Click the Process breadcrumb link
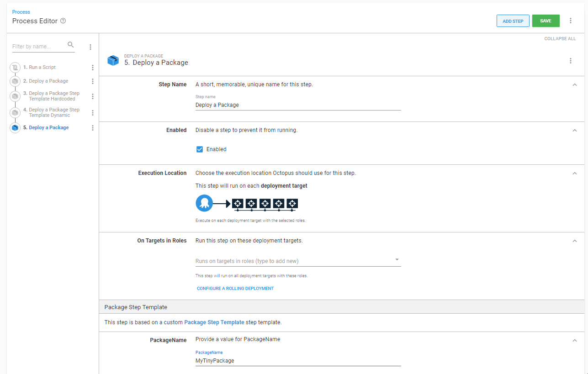 [21, 12]
